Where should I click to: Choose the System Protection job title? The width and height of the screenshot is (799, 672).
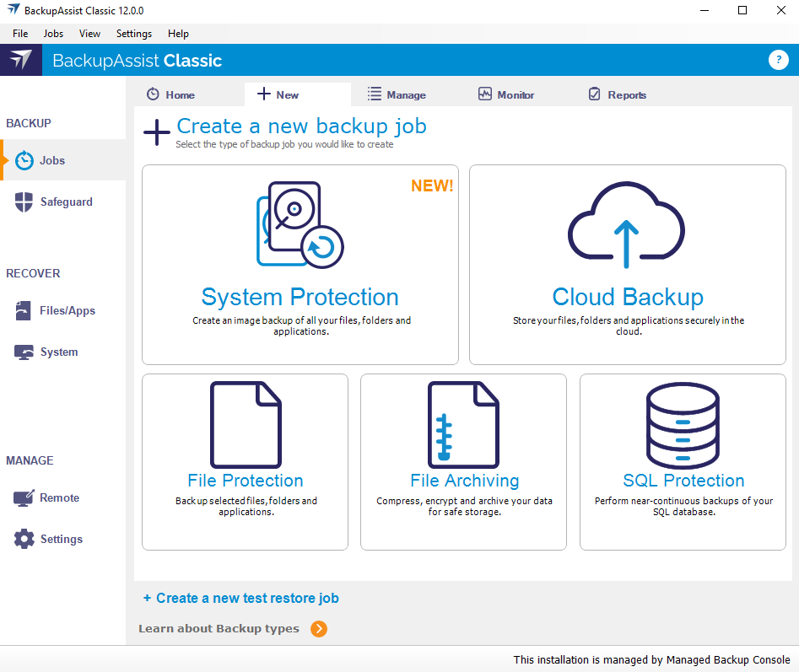[300, 298]
